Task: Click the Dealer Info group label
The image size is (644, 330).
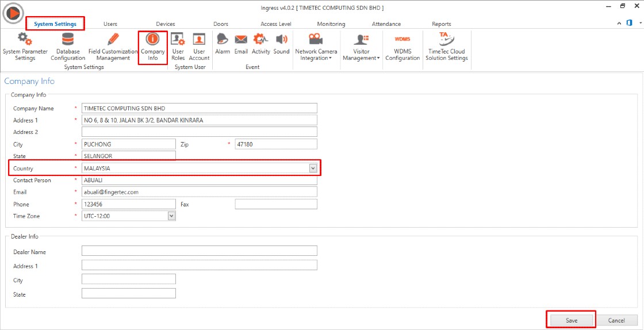Action: [24, 236]
